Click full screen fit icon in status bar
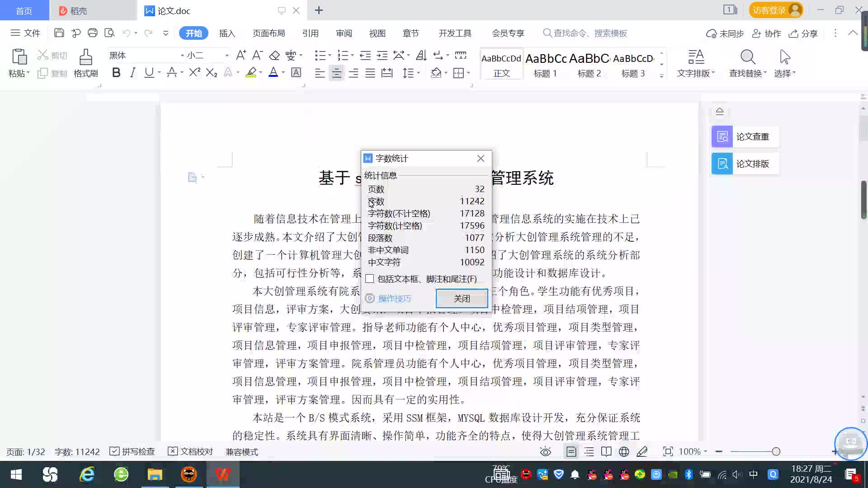This screenshot has height=488, width=868. pos(668,451)
